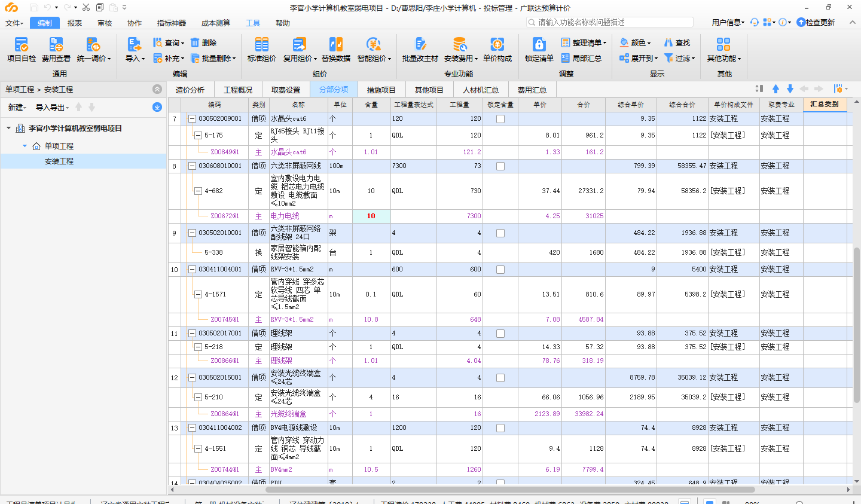
Task: Collapse the 单项工程 tree node
Action: coord(25,146)
